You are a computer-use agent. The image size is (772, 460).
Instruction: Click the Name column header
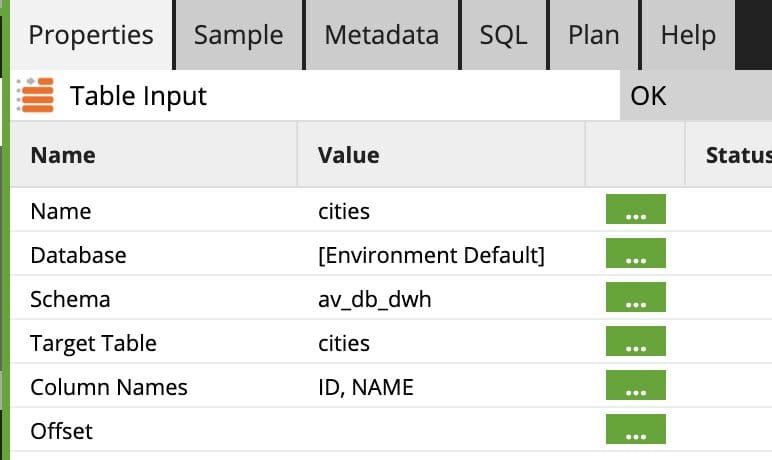tap(63, 155)
